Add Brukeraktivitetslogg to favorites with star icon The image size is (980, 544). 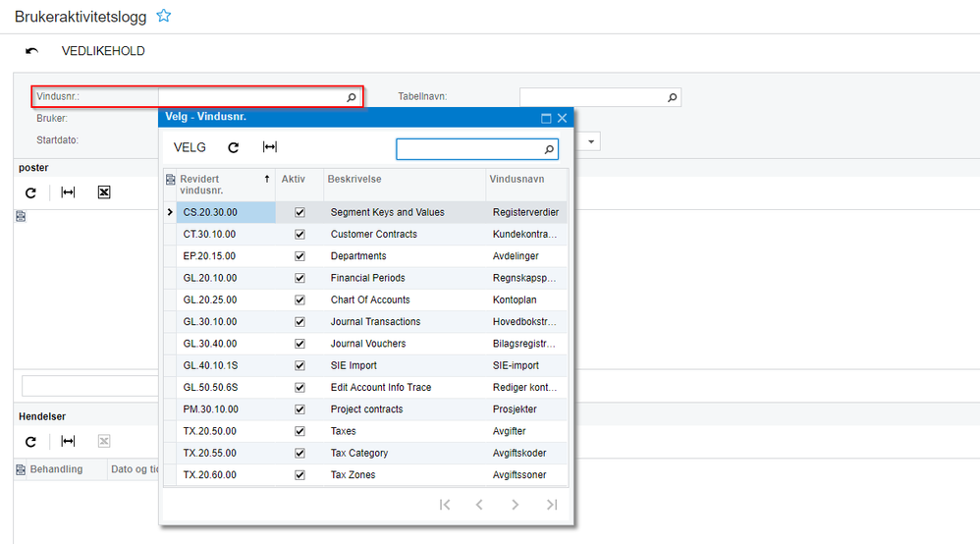(164, 16)
